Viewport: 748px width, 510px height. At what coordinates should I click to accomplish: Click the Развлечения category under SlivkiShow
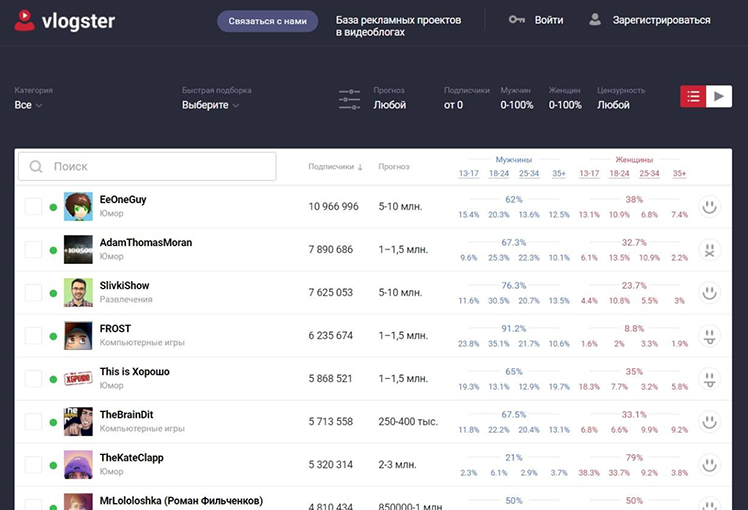tap(126, 300)
